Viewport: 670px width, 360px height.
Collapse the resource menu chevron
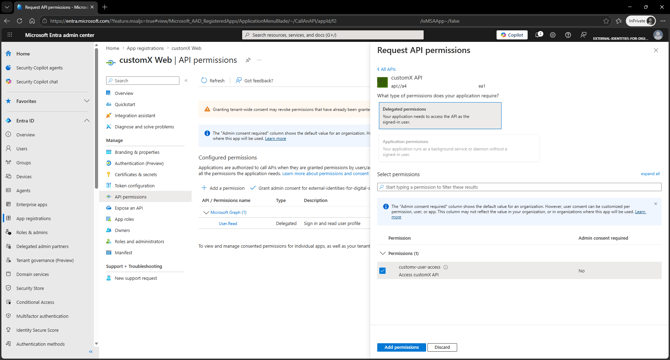(x=186, y=80)
